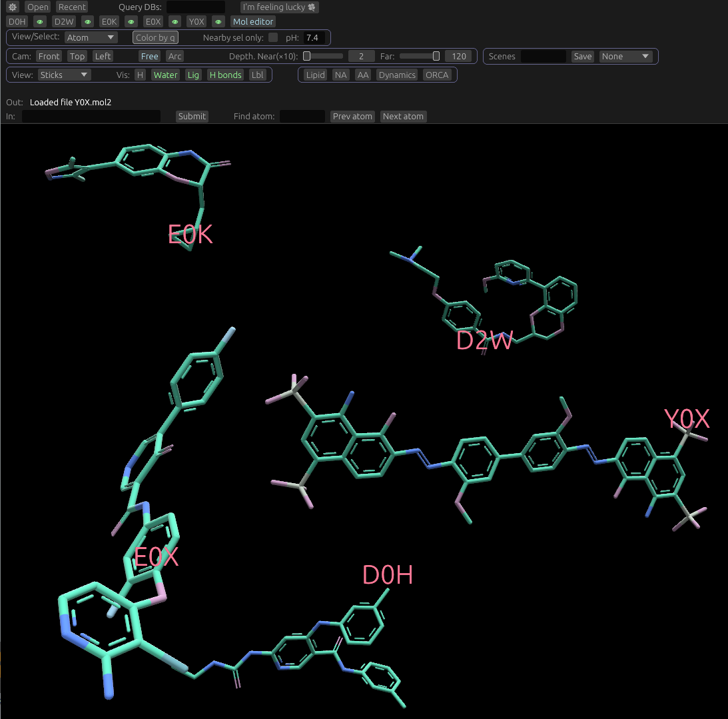This screenshot has height=719, width=728.
Task: Select the E0X molecule tab
Action: 153,21
